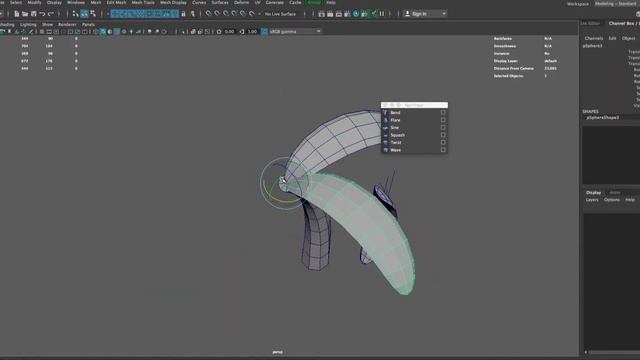
Task: Click the gamma value field showing 1.00
Action: click(252, 31)
